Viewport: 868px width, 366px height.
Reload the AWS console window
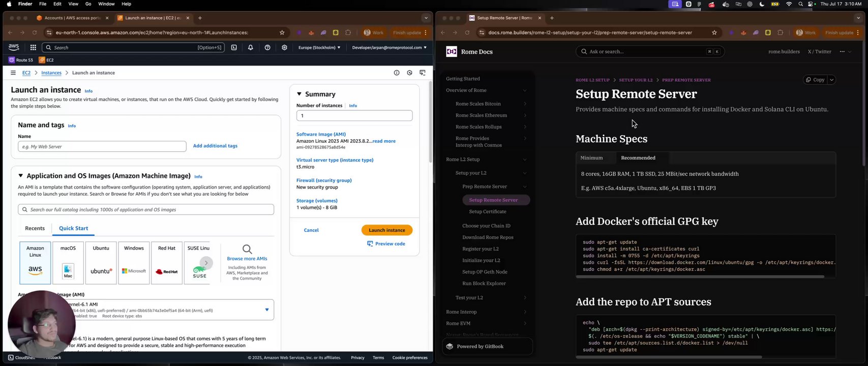click(35, 33)
